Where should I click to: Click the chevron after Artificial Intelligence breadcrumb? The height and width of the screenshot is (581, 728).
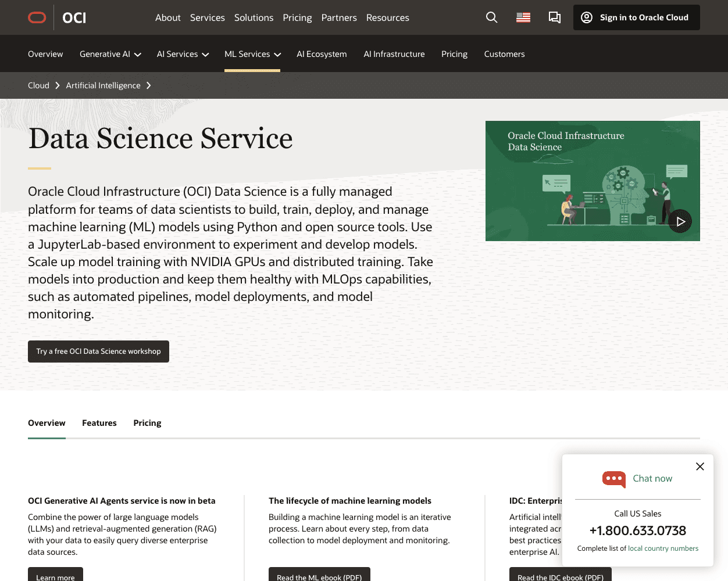(x=149, y=85)
